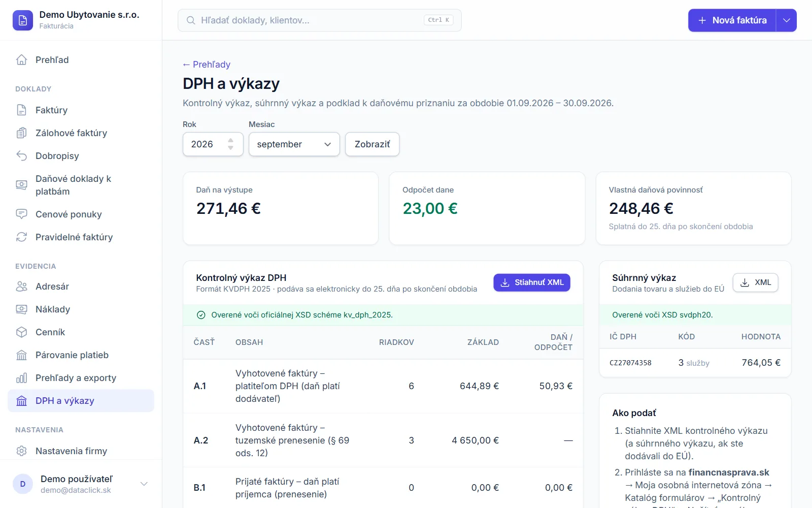812x508 pixels.
Task: Click the Rok 2026 input field
Action: click(x=213, y=144)
